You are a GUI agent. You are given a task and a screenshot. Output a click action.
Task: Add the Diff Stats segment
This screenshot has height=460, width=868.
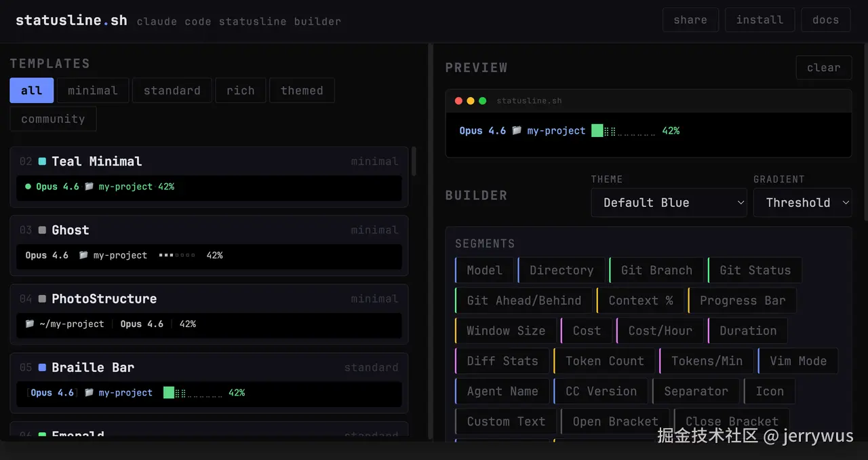pos(502,361)
